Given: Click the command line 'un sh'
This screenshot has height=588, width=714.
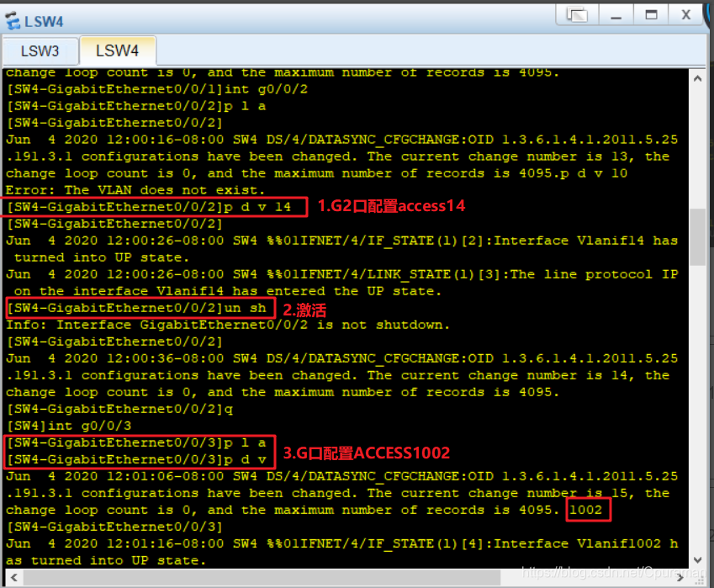Looking at the screenshot, I should [x=136, y=308].
